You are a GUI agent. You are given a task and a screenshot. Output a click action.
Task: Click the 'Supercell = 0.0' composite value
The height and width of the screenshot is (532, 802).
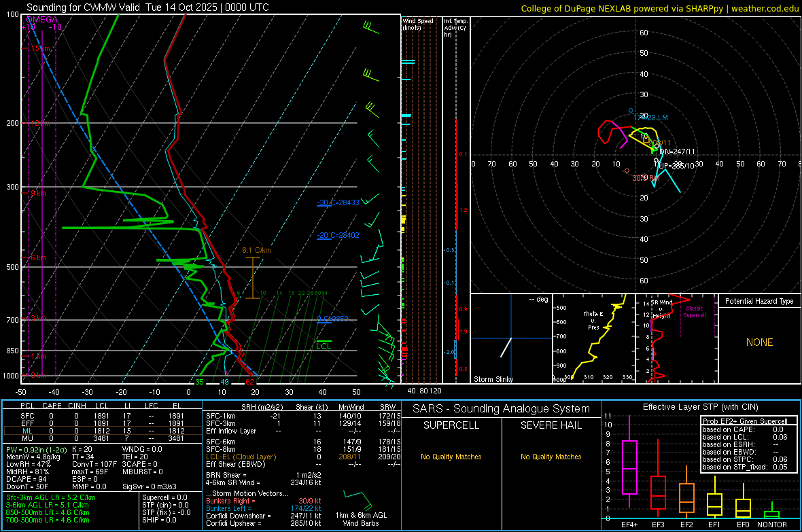tap(164, 497)
